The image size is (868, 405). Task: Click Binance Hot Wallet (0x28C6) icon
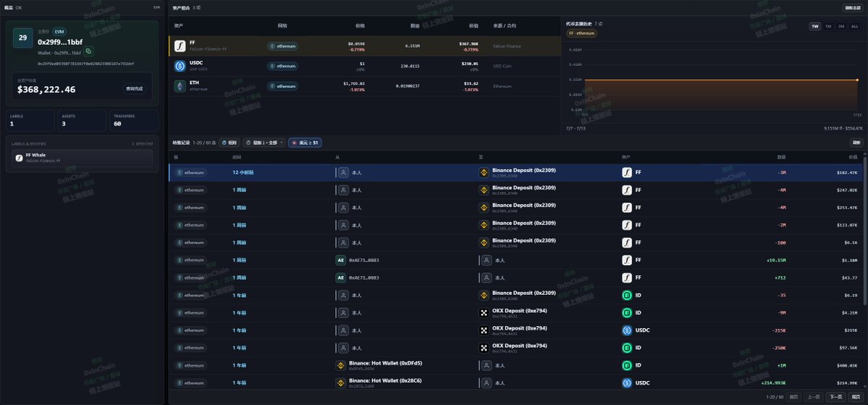[x=341, y=383]
